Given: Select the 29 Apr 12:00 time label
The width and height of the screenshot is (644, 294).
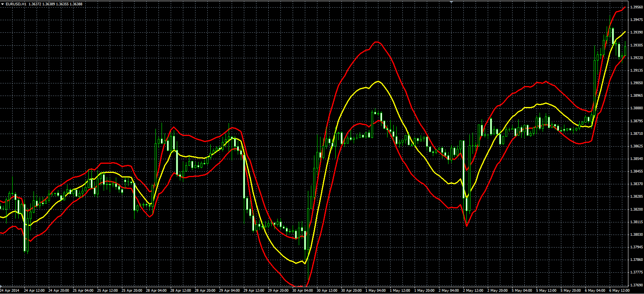Looking at the screenshot, I should (253, 291).
